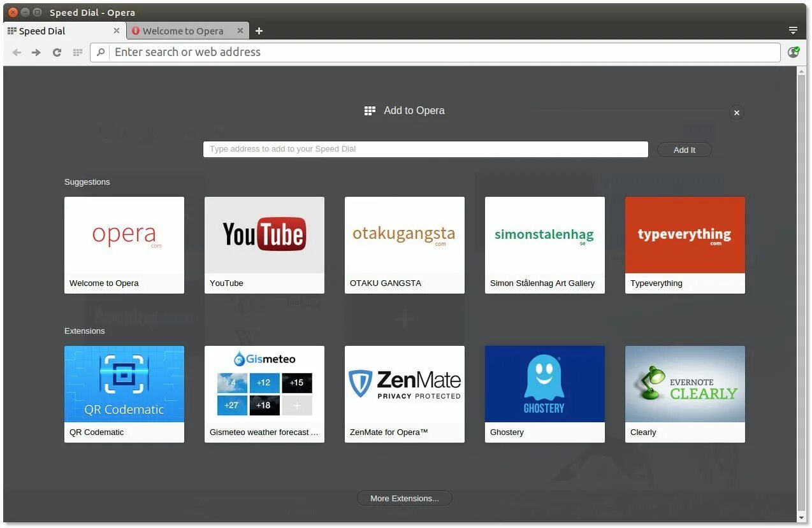Screen dimensions: 812x528
Task: Click 'Gismeteo weather forecast' caption
Action: (264, 432)
